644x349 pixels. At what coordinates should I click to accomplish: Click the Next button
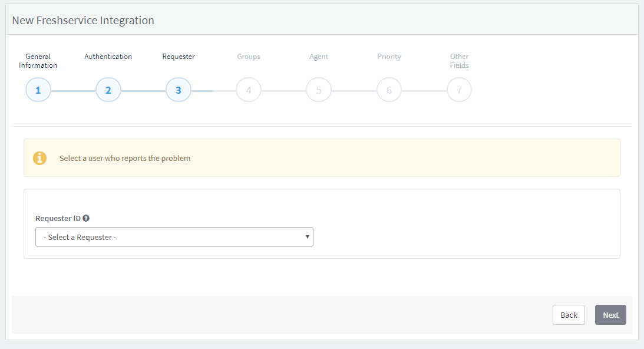point(611,315)
